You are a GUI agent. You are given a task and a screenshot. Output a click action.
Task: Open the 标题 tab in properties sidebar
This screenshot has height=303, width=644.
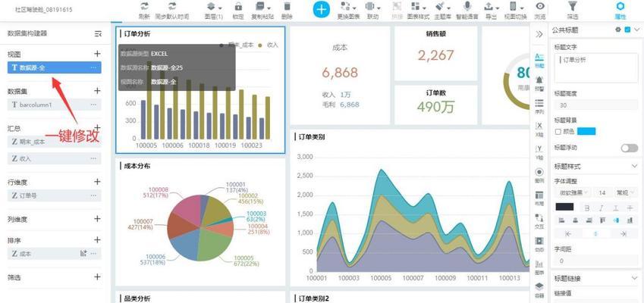click(x=539, y=60)
